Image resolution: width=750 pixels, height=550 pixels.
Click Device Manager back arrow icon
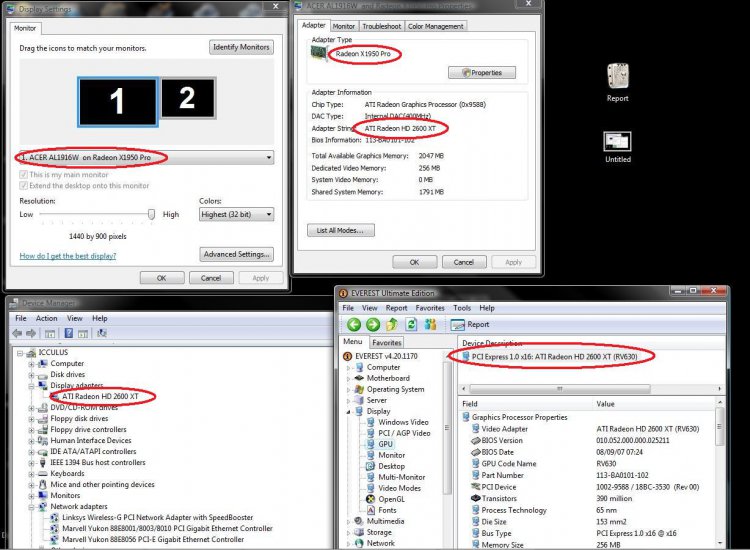18,333
